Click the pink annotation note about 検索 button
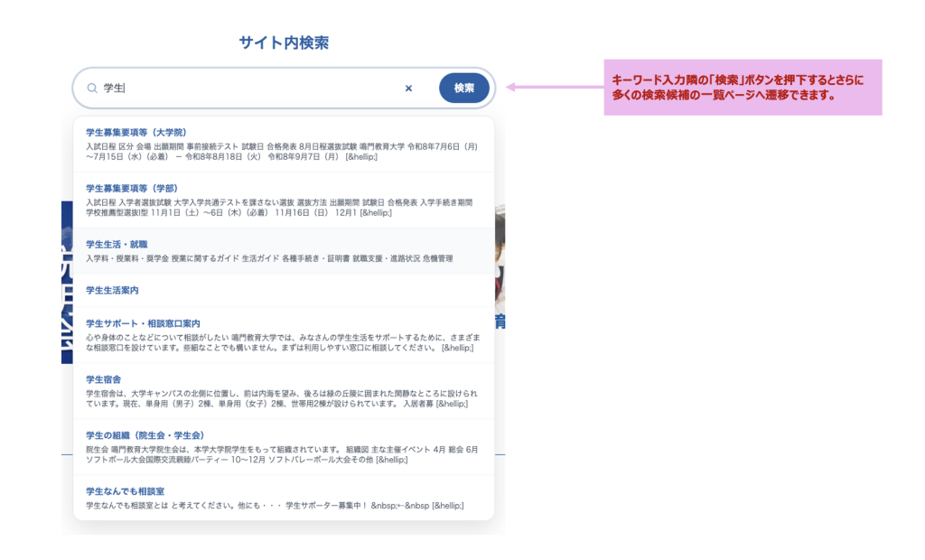Image resolution: width=925 pixels, height=560 pixels. pyautogui.click(x=742, y=88)
